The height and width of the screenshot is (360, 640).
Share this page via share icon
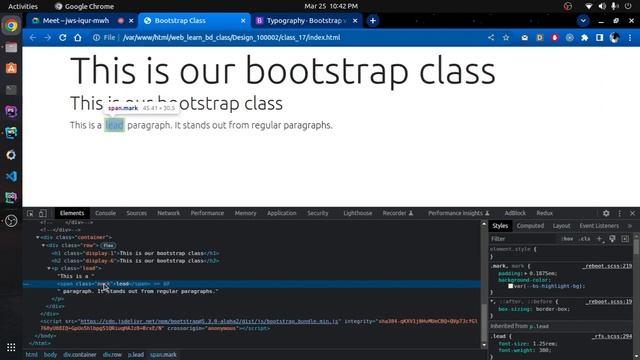[x=491, y=38]
